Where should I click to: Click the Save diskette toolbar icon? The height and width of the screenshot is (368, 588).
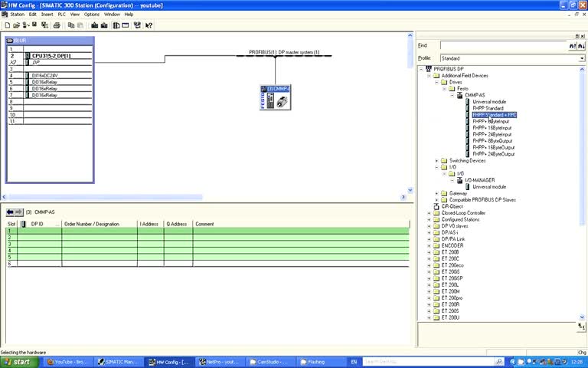(34, 25)
